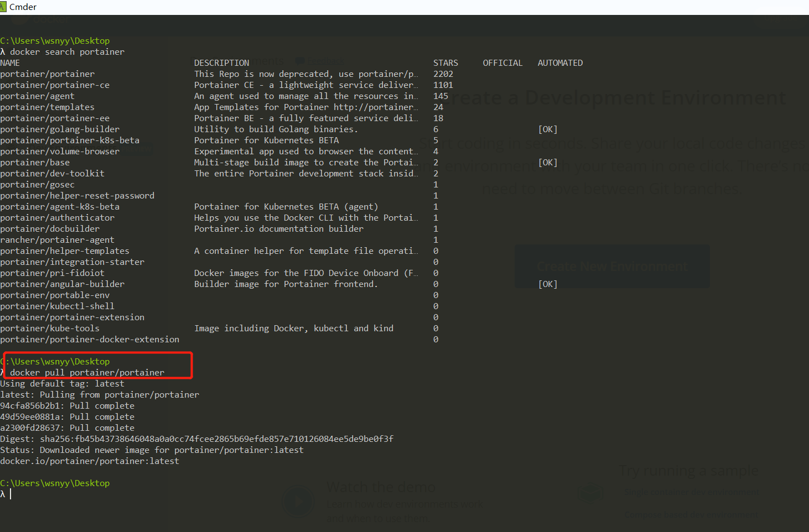Viewport: 809px width, 532px height.
Task: Click 'Docker images for the FIDO Device' description
Action: coord(306,273)
